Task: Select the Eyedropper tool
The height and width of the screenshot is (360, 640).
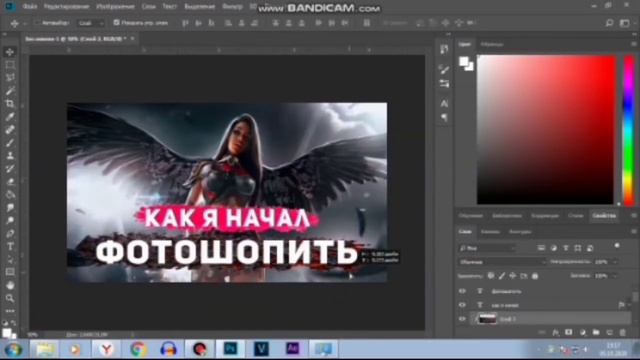Action: 10,117
